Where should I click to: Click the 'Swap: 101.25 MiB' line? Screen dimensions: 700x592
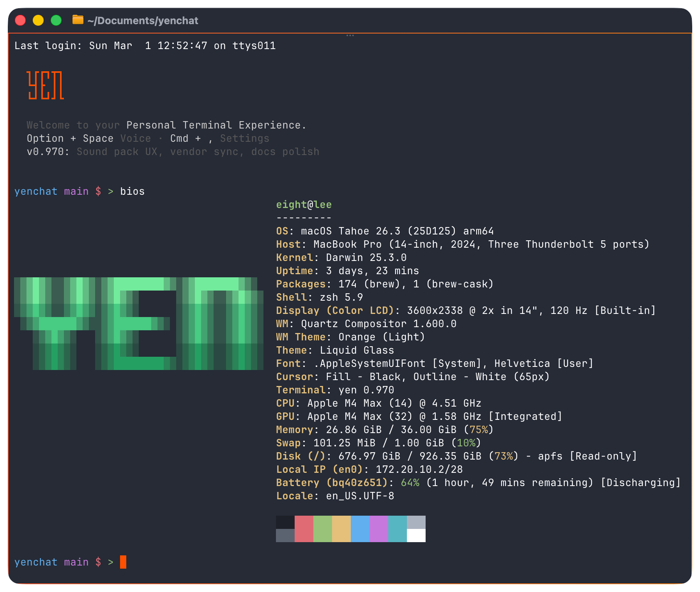coord(379,443)
